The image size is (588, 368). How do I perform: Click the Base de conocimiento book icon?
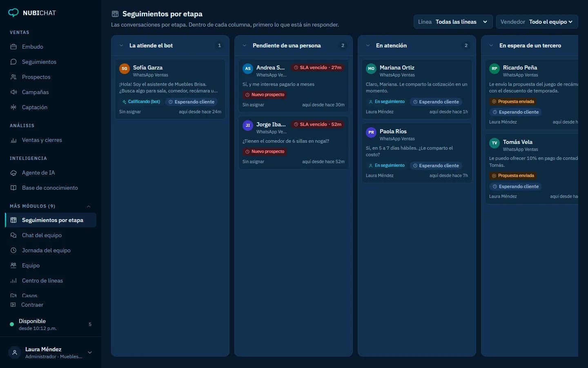(13, 188)
